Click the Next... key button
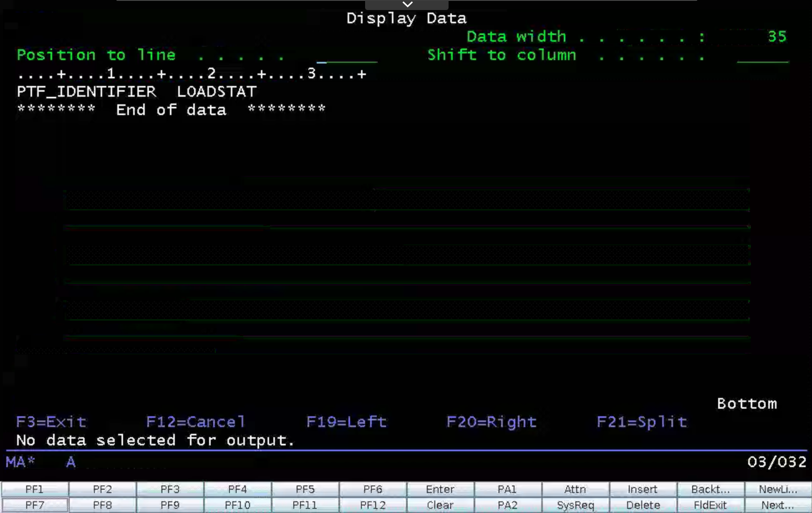This screenshot has width=812, height=513. [x=778, y=505]
